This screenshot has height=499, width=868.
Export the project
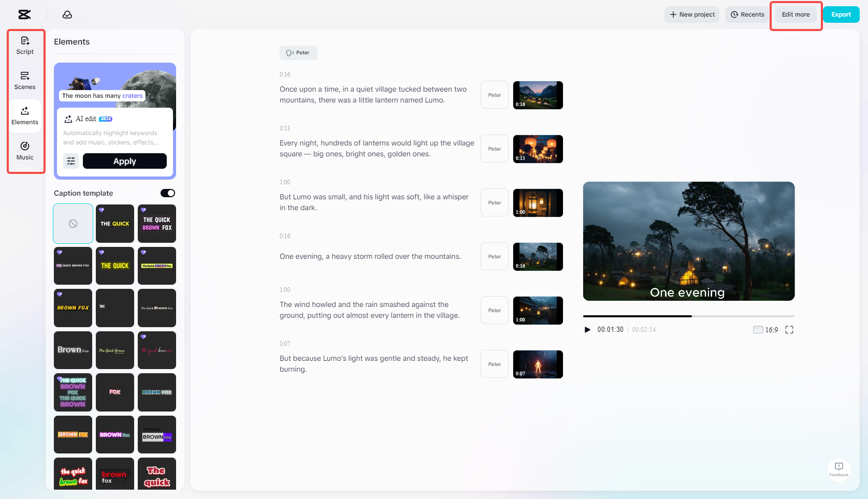point(841,14)
